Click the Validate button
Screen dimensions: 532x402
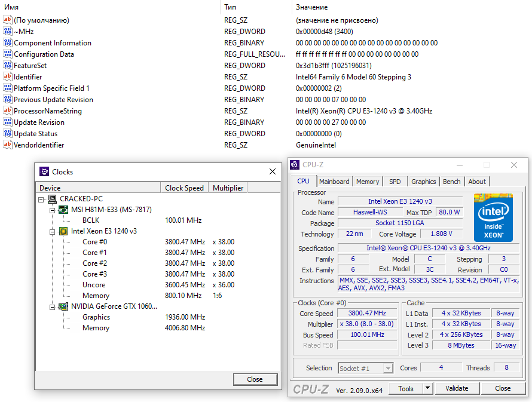coord(457,388)
